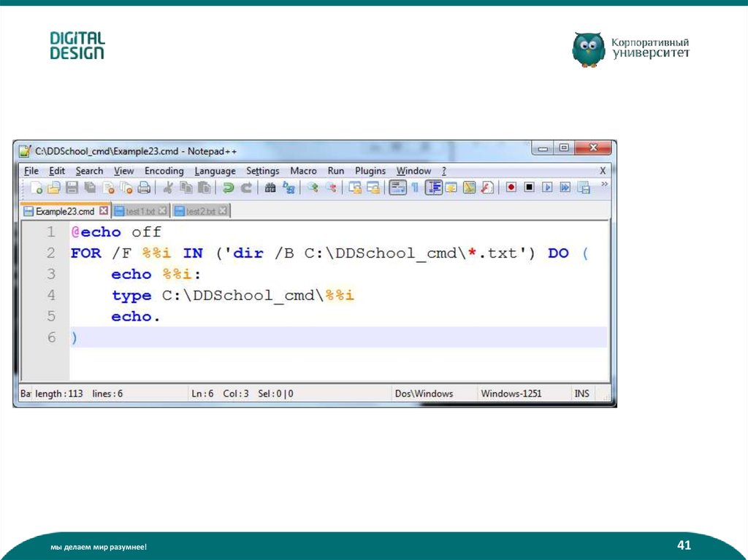Screen dimensions: 748x560
Task: Click the Print toolbar icon
Action: click(145, 188)
